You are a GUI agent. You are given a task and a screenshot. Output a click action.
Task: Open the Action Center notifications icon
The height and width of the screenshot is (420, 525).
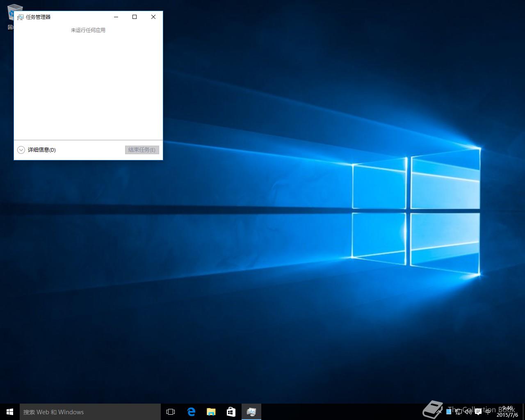click(x=478, y=412)
